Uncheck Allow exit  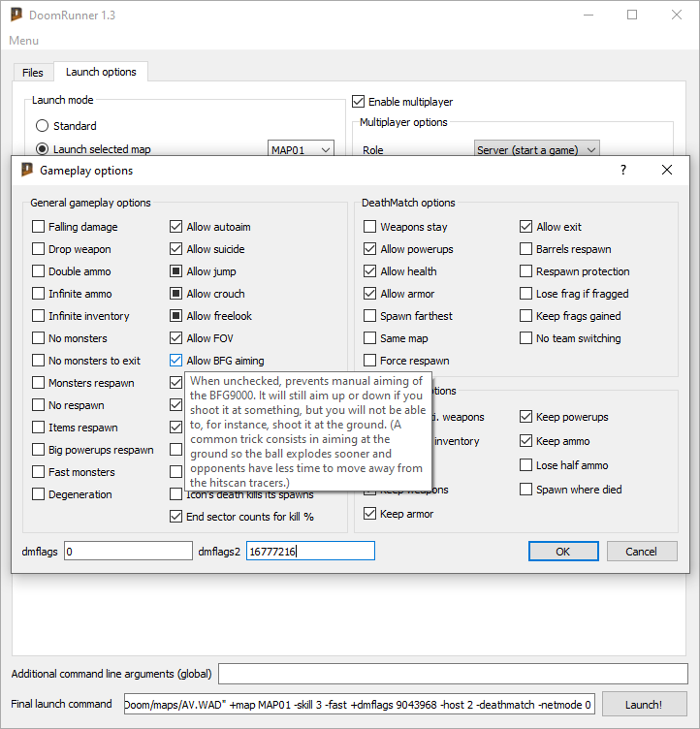point(525,227)
